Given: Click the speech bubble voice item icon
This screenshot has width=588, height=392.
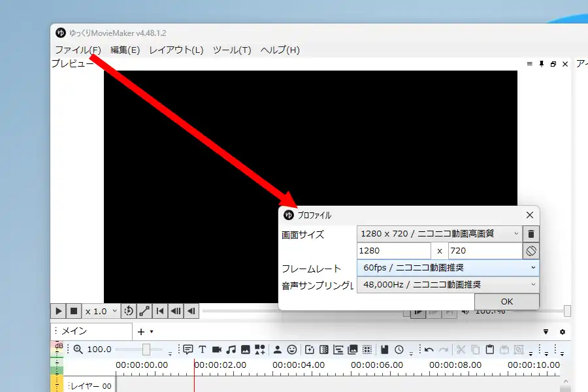Looking at the screenshot, I should tap(188, 350).
